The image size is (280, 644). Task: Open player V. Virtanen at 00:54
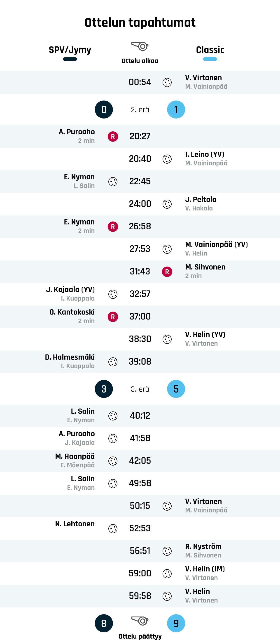[203, 78]
